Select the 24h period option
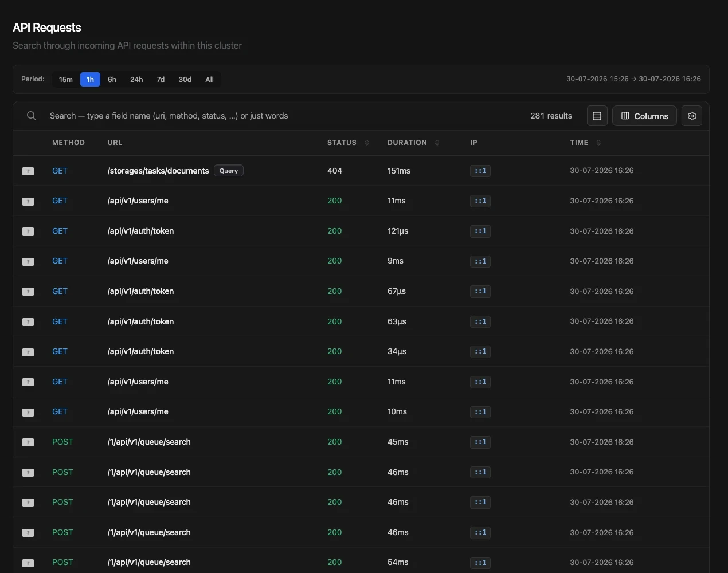The width and height of the screenshot is (728, 573). pyautogui.click(x=136, y=80)
